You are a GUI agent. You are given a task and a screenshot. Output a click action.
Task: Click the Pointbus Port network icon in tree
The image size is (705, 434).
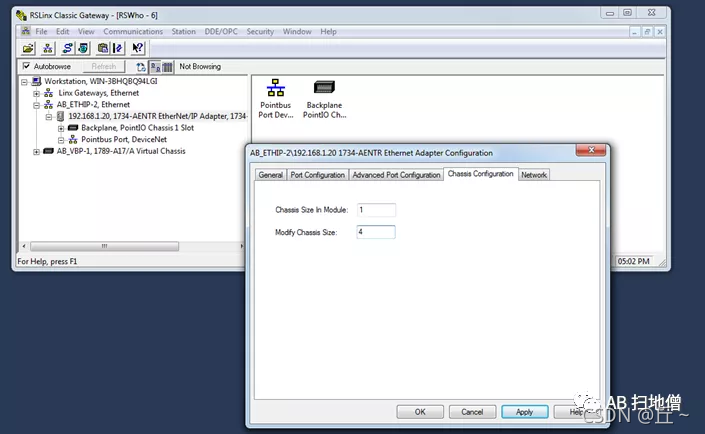point(73,139)
